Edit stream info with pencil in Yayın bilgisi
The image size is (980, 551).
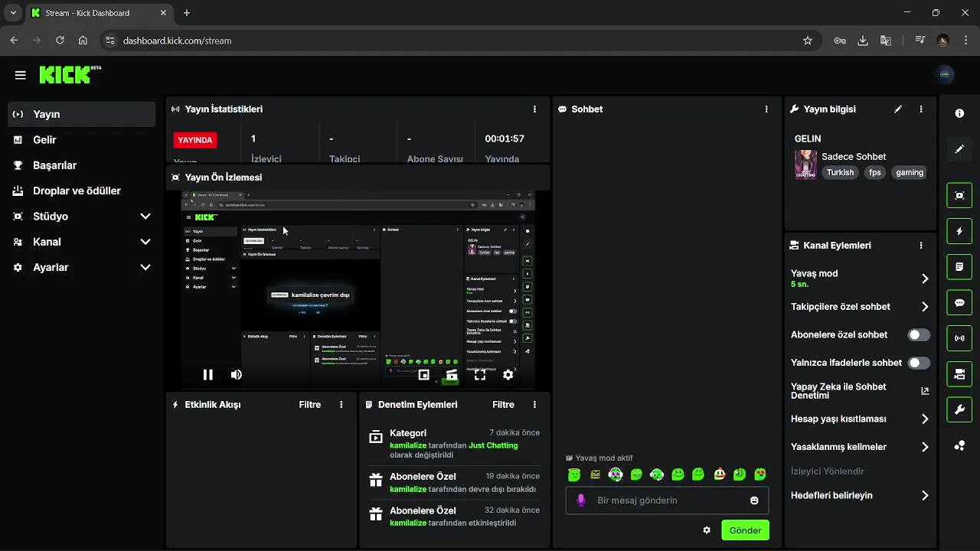tap(898, 109)
